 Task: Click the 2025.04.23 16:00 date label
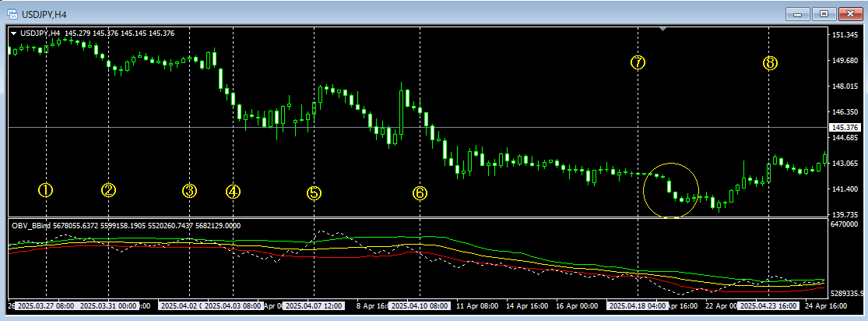tap(769, 305)
